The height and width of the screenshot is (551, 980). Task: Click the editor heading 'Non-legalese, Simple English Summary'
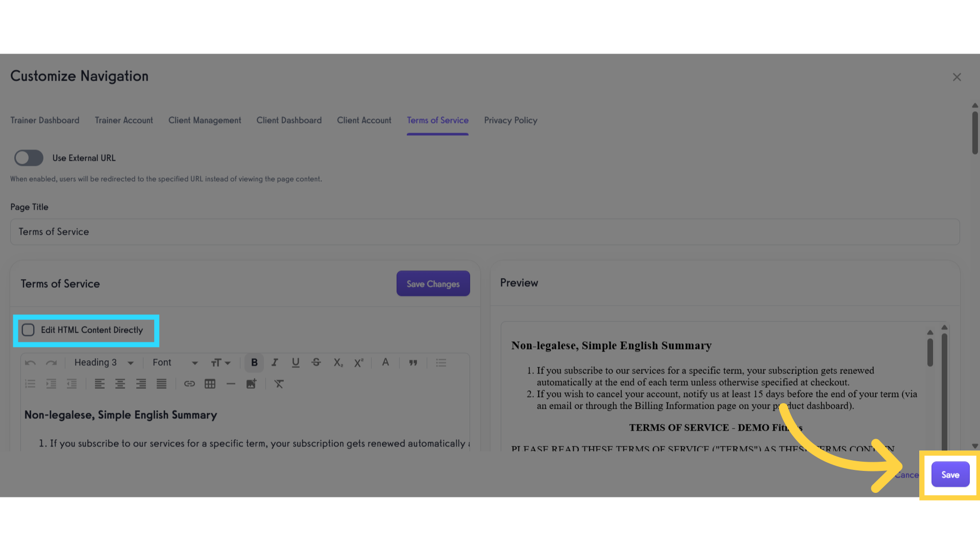pyautogui.click(x=121, y=415)
